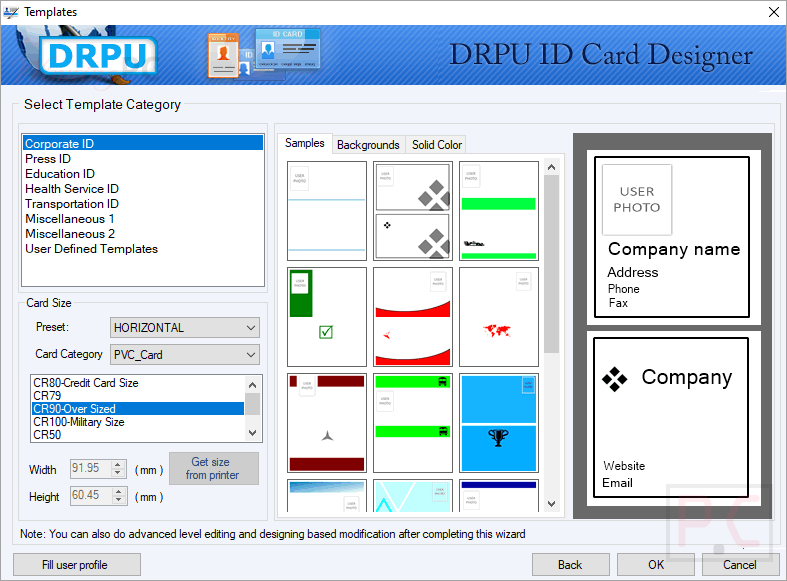787x581 pixels.
Task: Choose the gray diamonds sample template
Action: point(413,211)
